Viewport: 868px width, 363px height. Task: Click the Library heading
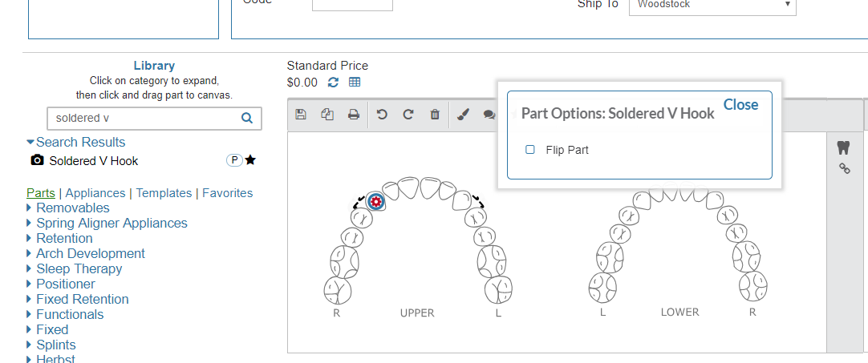154,66
